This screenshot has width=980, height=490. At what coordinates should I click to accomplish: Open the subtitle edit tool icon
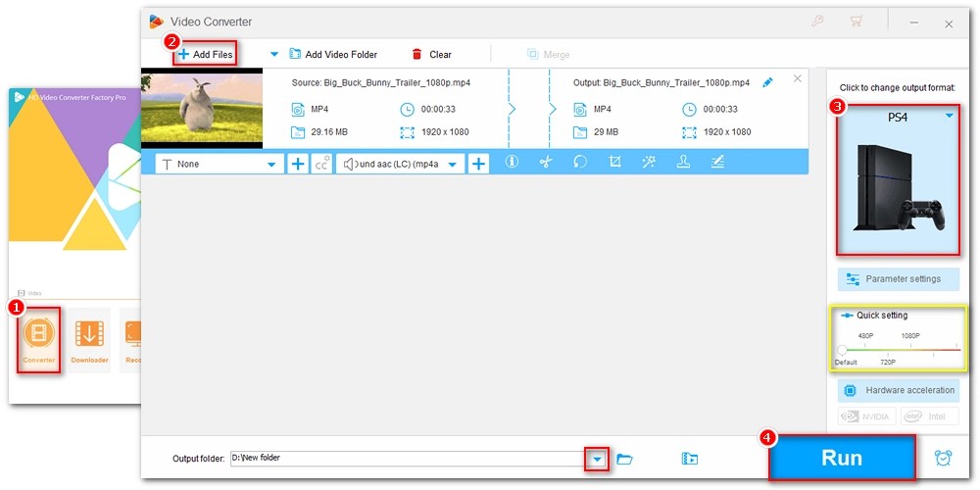tap(717, 162)
